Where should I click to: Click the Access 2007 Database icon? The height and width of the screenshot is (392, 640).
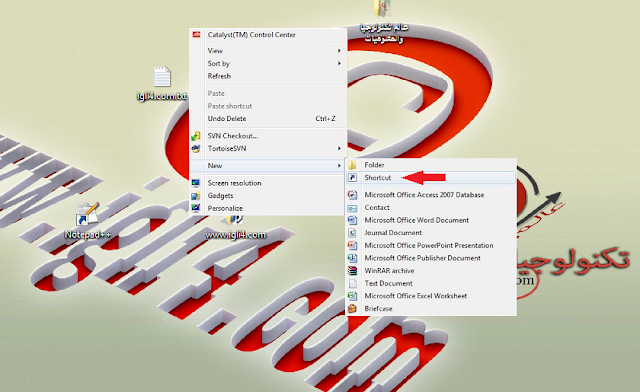click(x=352, y=195)
